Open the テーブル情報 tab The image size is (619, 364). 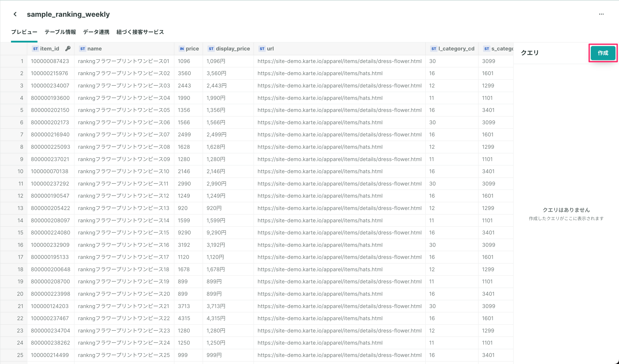pos(60,32)
